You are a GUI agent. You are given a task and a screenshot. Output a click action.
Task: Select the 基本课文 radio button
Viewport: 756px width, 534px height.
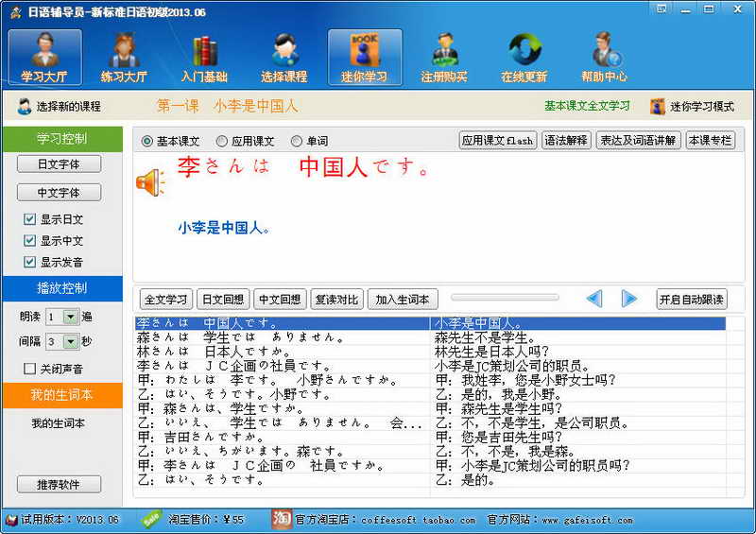click(147, 142)
